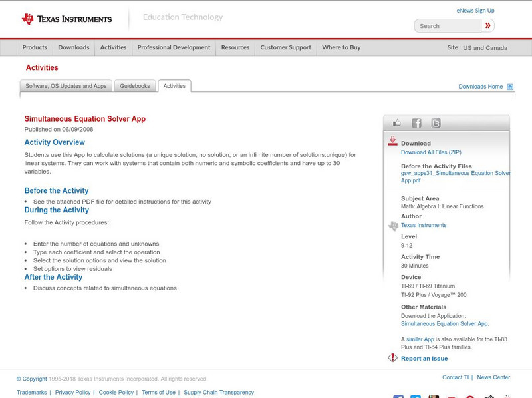Select the Activities tab
Image resolution: width=532 pixels, height=398 pixels.
[174, 86]
